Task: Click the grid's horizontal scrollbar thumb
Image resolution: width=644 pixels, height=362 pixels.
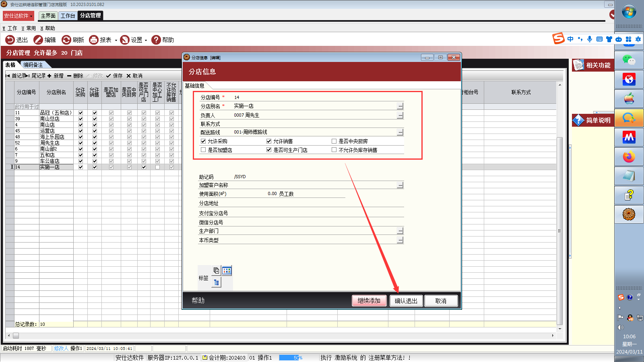Action: [x=16, y=335]
